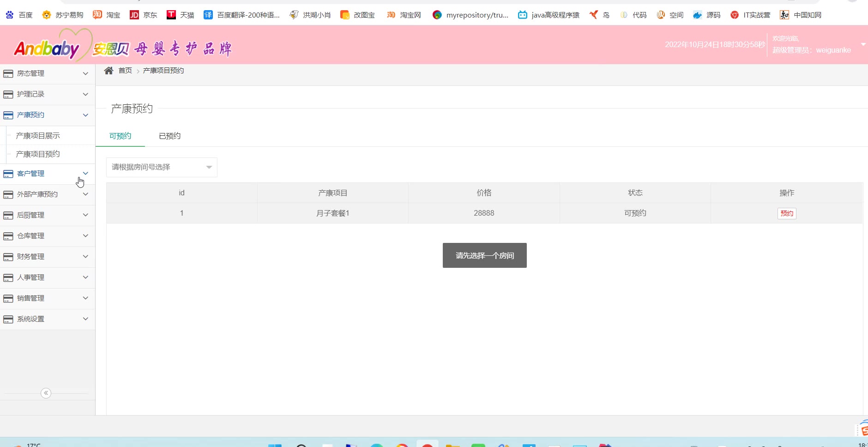Expand the 护理记录 menu chevron

pos(85,94)
